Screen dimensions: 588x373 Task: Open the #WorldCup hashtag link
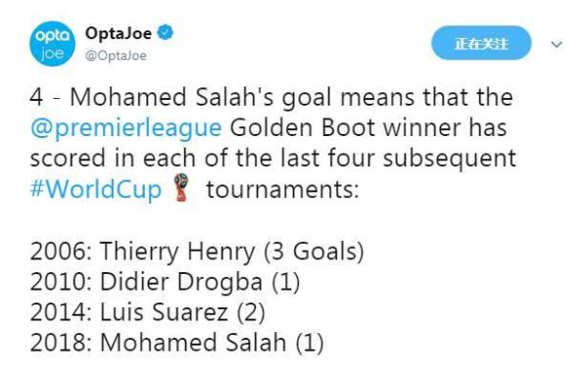coord(96,189)
